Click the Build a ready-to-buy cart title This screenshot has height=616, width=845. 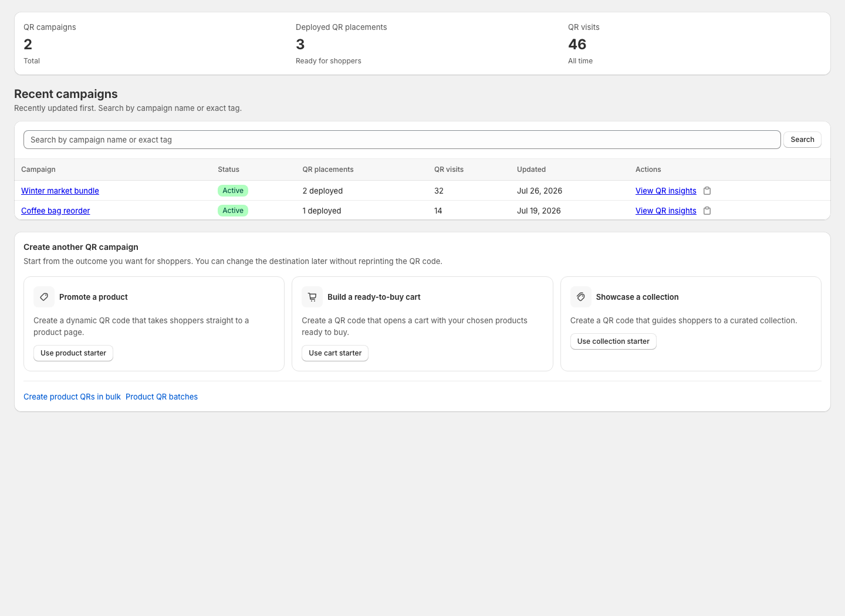[374, 297]
